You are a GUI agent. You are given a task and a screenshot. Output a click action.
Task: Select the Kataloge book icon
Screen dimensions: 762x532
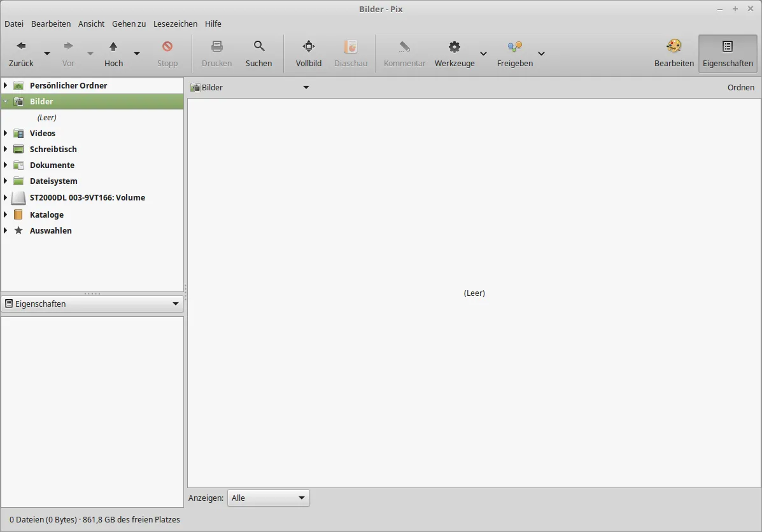(x=18, y=215)
